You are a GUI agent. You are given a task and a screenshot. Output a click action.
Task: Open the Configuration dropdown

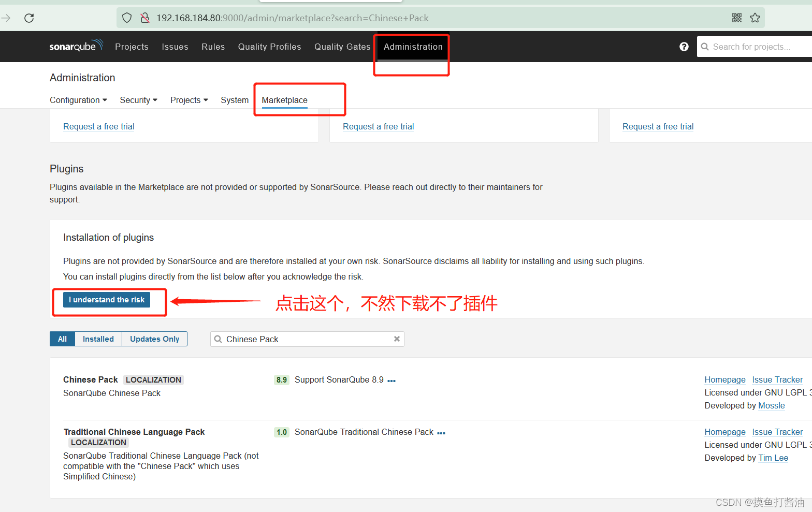[x=78, y=100]
